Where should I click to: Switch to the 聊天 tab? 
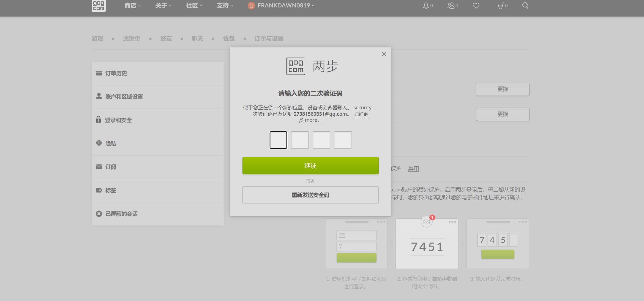[197, 39]
